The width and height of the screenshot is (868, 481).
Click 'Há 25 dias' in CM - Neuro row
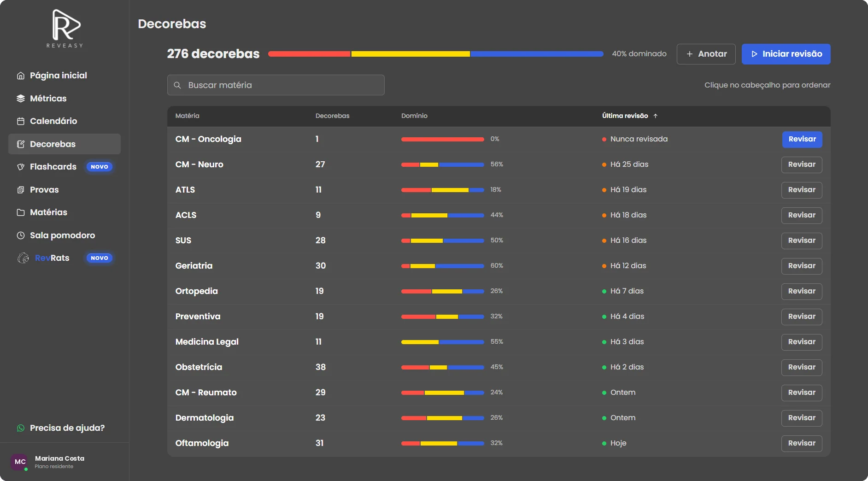[x=629, y=164]
